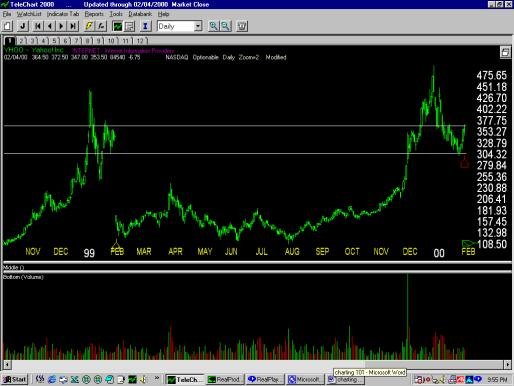Toggle the green chart view button

pos(117,26)
